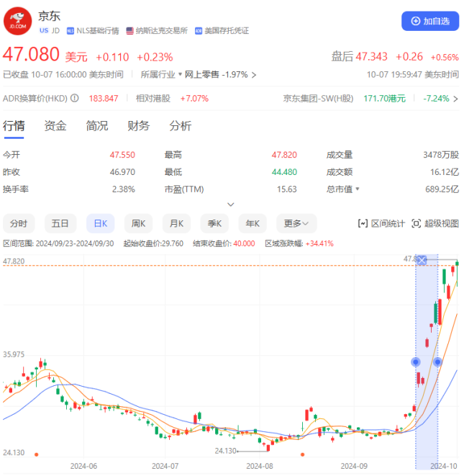Click the 结束收盘价 40.000 value
Viewport: 464px width, 476px height.
[x=244, y=243]
